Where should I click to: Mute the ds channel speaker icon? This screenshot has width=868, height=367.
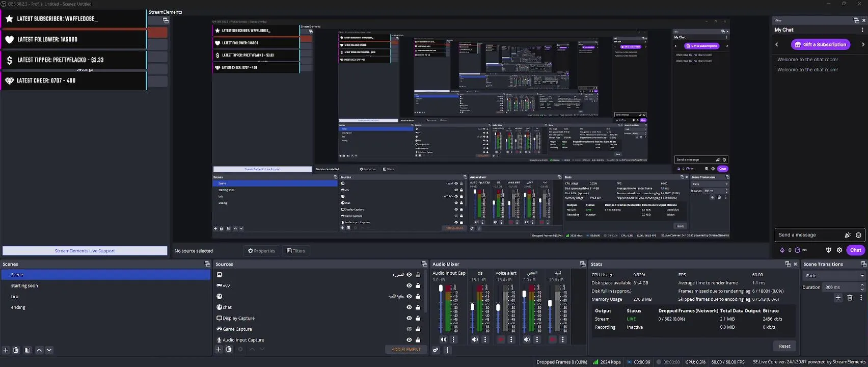[x=475, y=339]
